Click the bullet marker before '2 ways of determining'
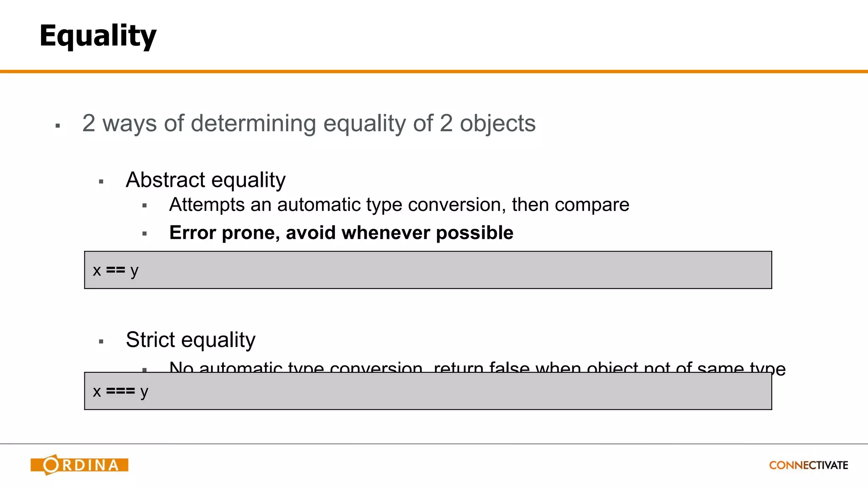The height and width of the screenshot is (488, 868). 58,126
